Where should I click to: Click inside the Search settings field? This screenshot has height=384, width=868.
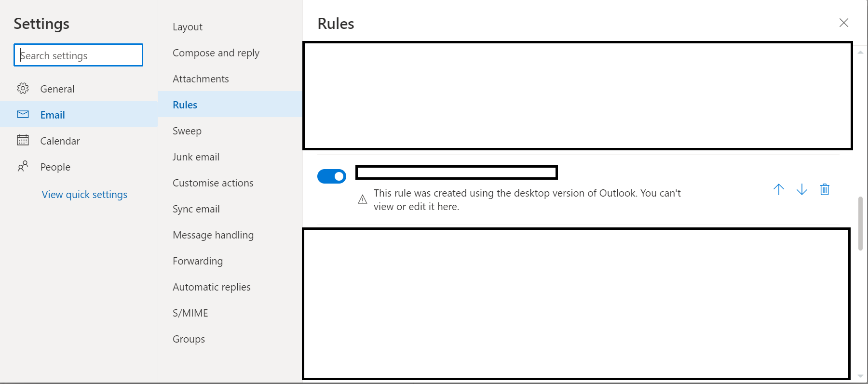pos(78,55)
